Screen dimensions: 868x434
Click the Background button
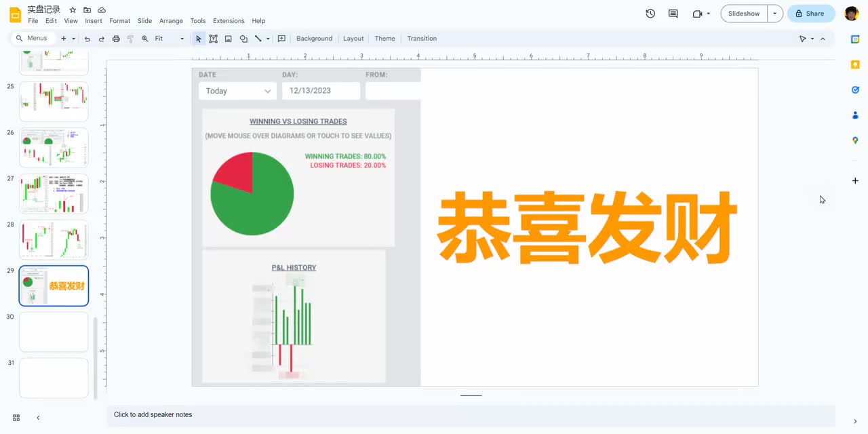[314, 39]
